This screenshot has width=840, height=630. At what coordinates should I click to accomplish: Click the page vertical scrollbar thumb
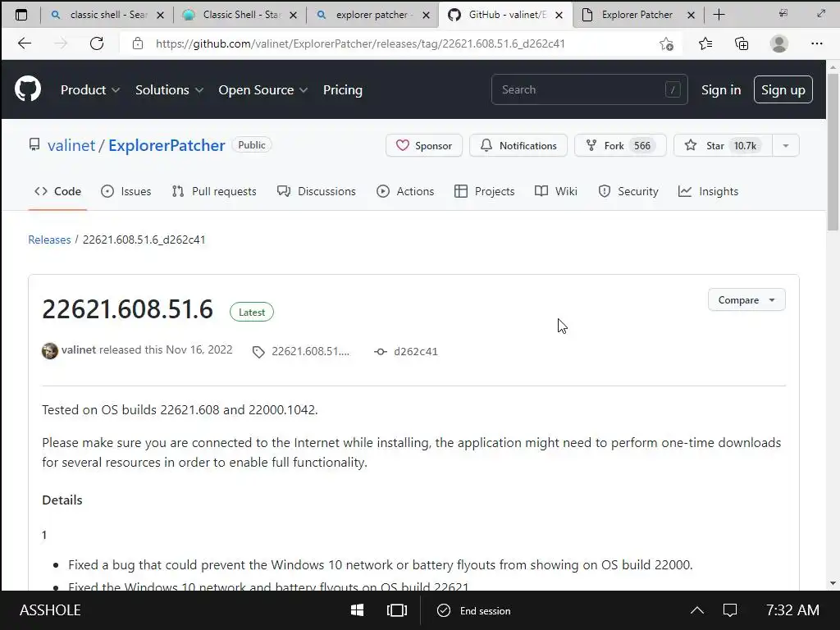833,152
